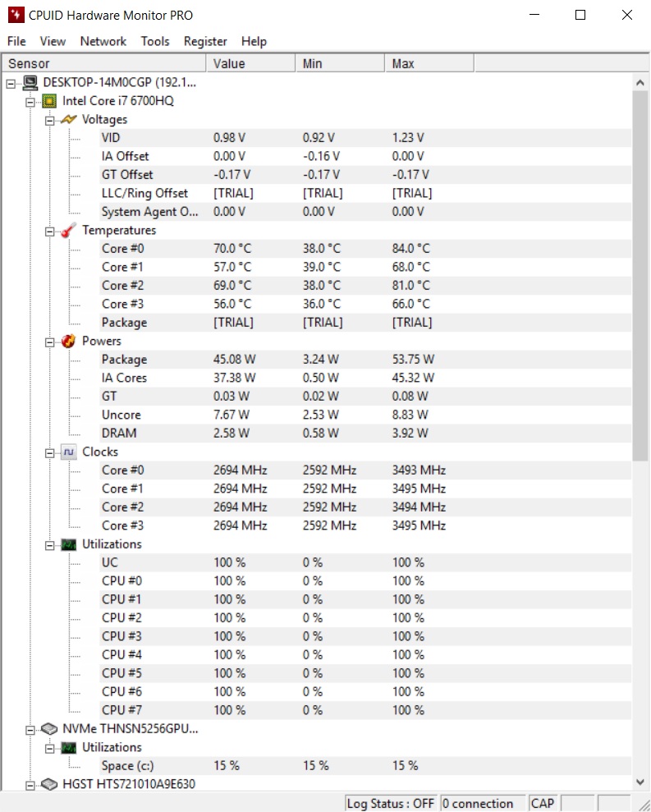
Task: Collapse the Intel Core i7 6700HQ node
Action: tap(30, 102)
